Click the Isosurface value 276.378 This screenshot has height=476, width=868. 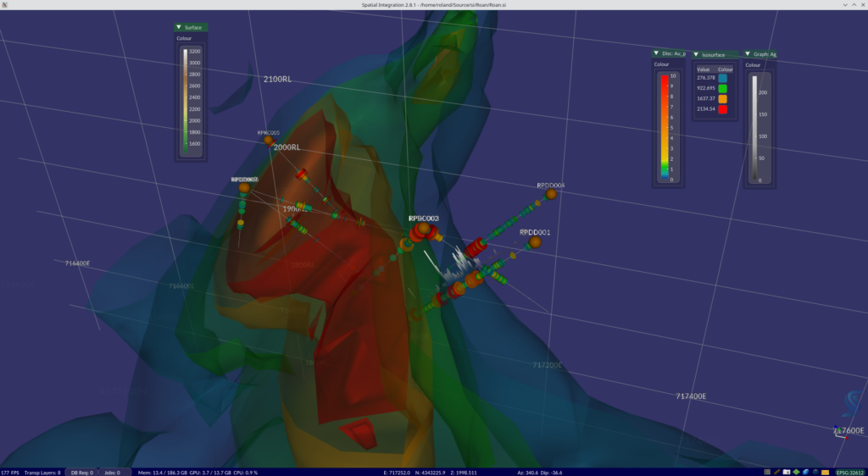(706, 78)
